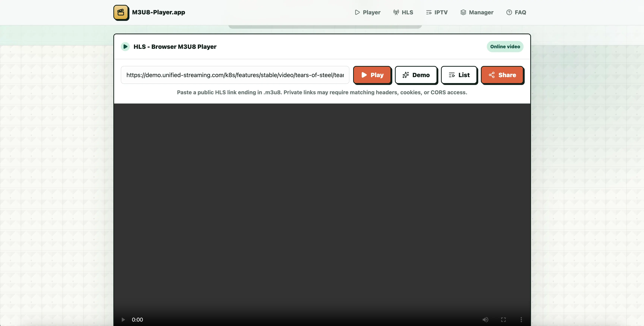Click the HLS - Browser M3U8 Player heading
Screen dimensions: 644x326
click(x=175, y=47)
